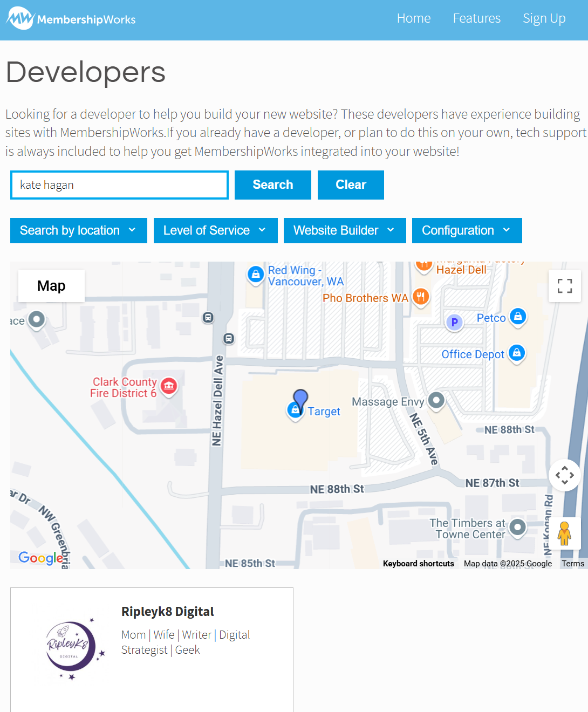588x712 pixels.
Task: Click the Massage Envy place marker
Action: coord(436,401)
